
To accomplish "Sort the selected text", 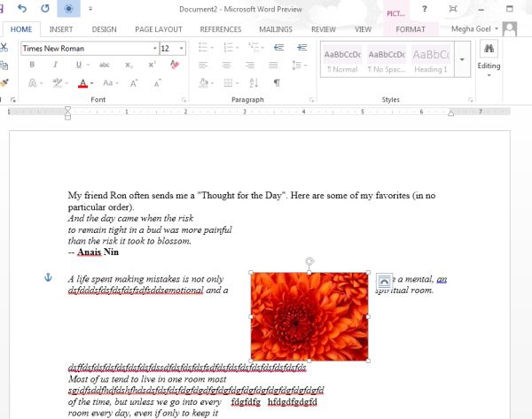I will click(x=254, y=82).
